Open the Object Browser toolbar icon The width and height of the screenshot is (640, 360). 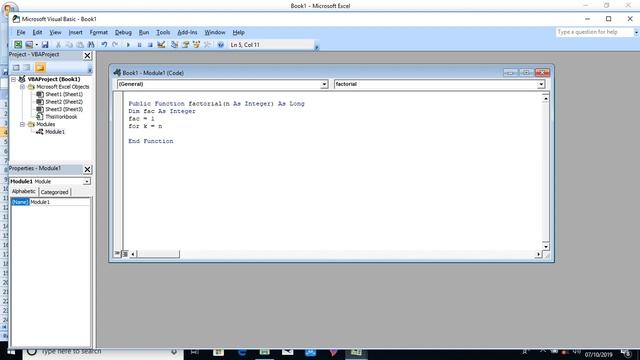pos(196,44)
